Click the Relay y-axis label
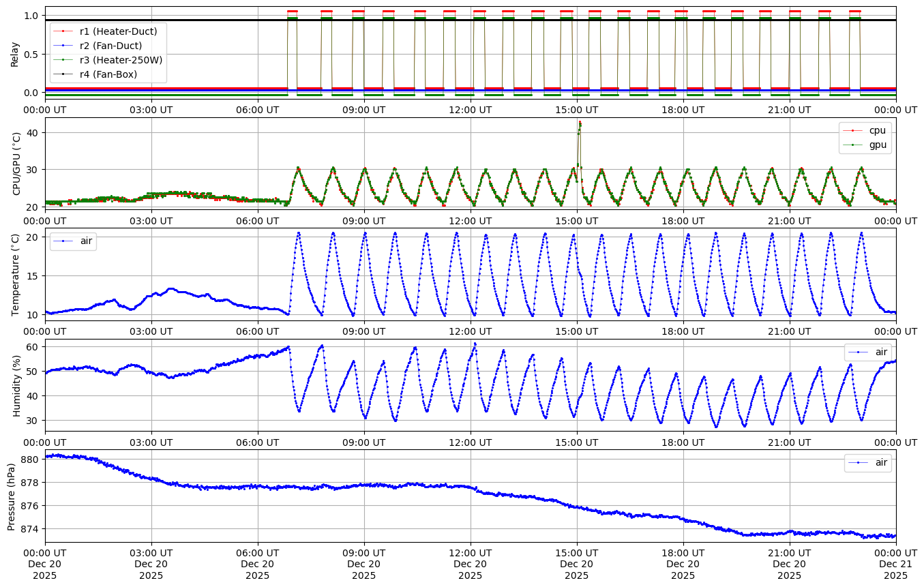Screen dimensions: 924x587 coord(14,53)
